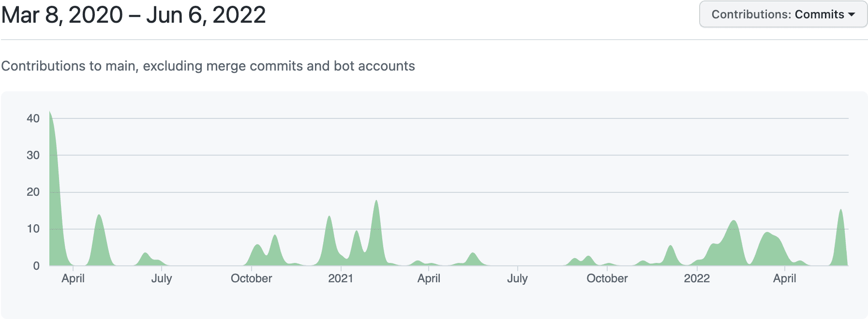Click the Mar 8, 2020 – Jun 6, 2022 heading
Screen dimensions: 868x319
[x=134, y=15]
